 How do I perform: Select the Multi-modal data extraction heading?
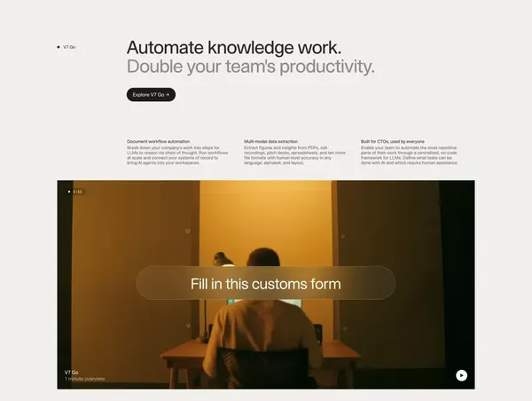pos(270,141)
